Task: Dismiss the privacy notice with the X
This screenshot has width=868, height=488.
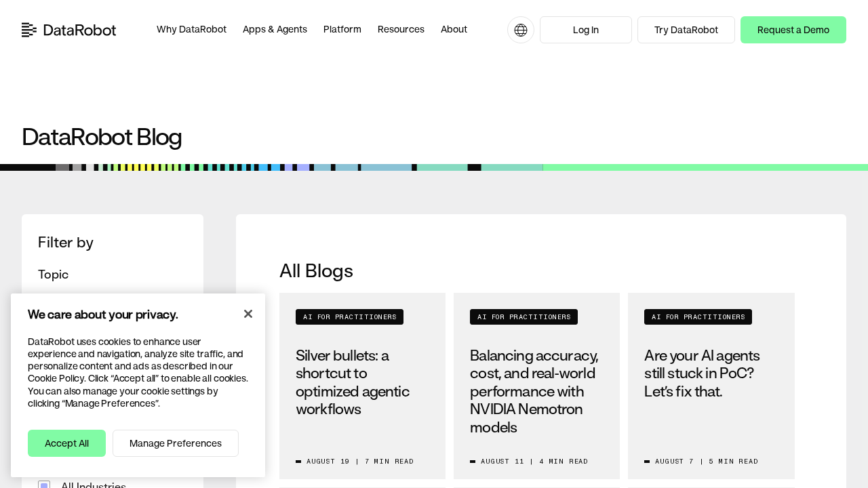Action: (248, 314)
